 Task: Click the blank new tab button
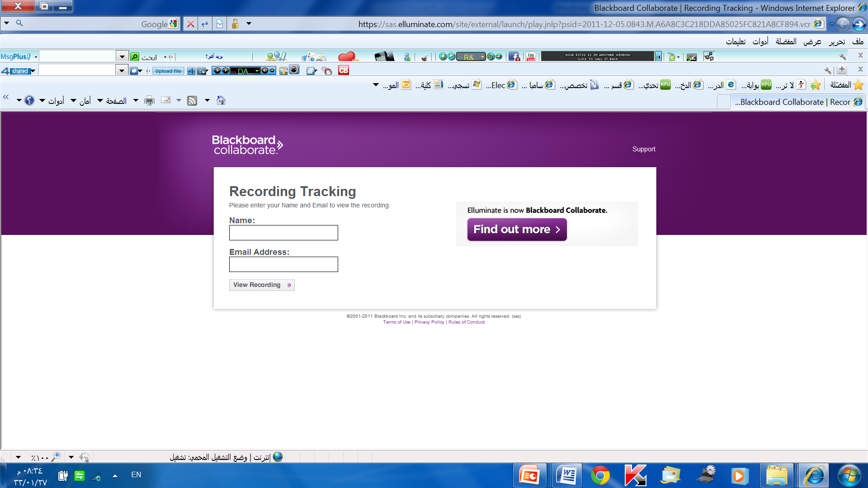[x=724, y=102]
